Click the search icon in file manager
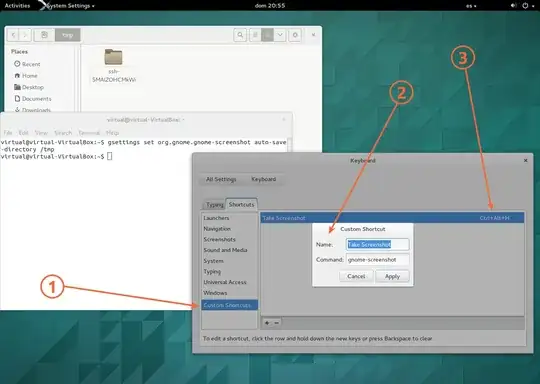540x384 pixels. click(x=240, y=35)
